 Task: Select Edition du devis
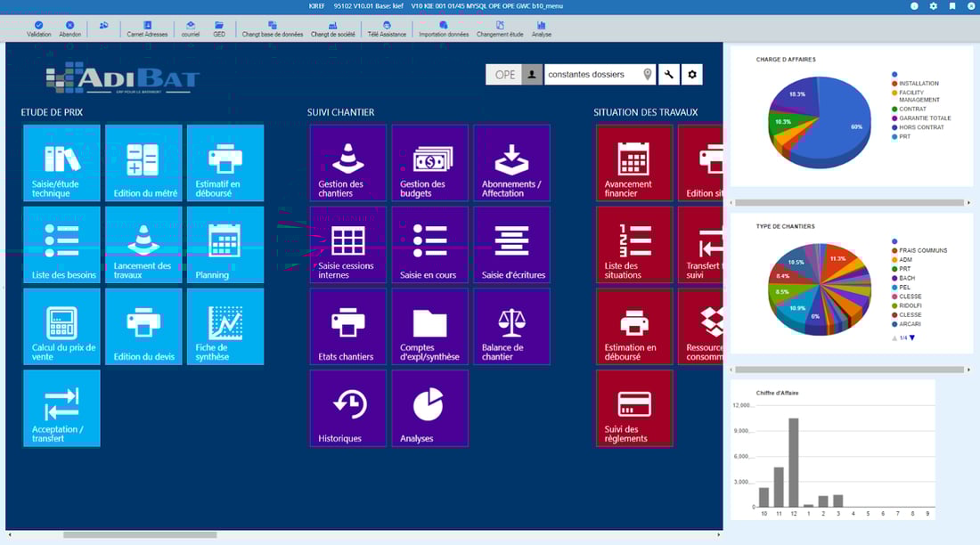point(143,326)
